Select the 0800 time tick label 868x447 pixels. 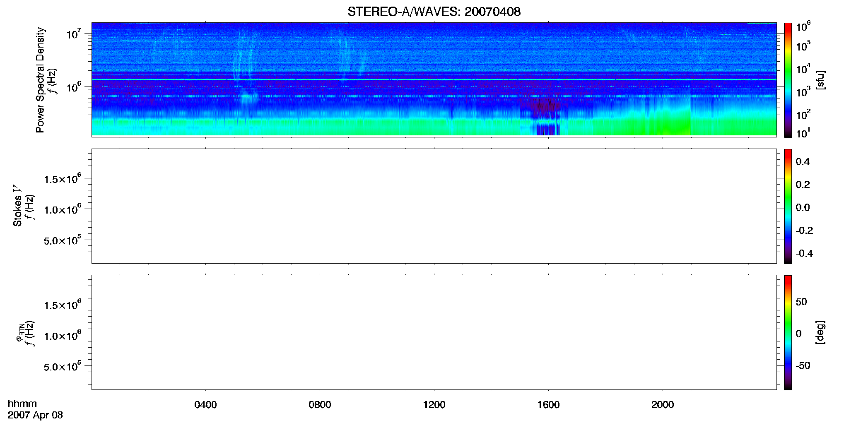[x=320, y=405]
